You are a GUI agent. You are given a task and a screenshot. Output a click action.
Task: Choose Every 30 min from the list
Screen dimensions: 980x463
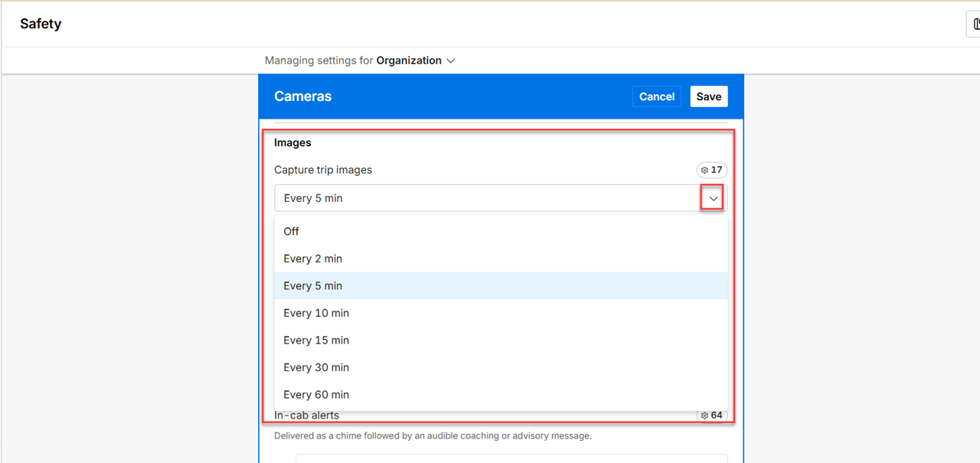pyautogui.click(x=316, y=367)
